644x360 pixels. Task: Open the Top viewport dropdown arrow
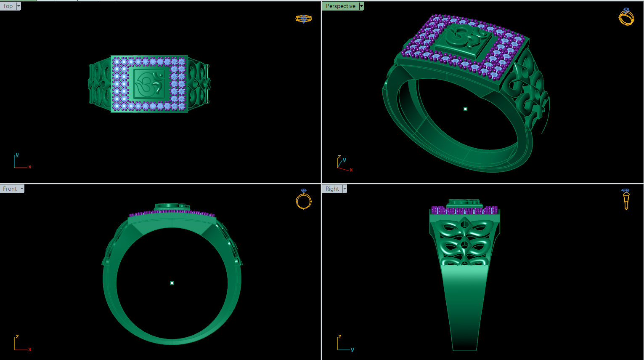tap(19, 6)
